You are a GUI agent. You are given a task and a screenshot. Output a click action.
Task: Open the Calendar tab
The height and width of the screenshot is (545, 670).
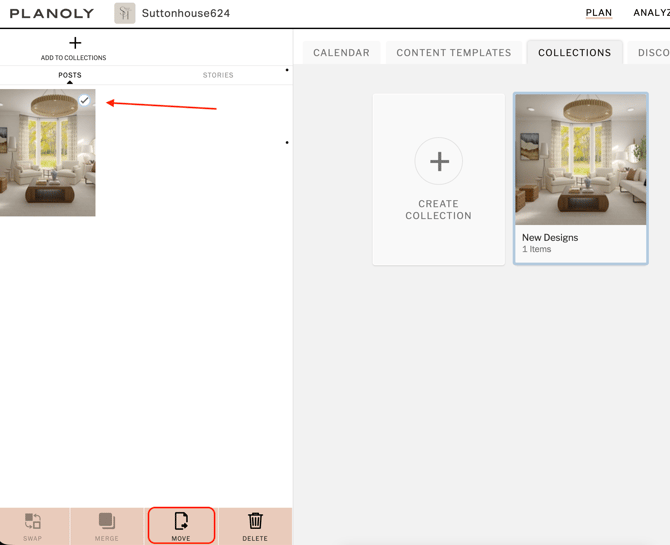pyautogui.click(x=341, y=53)
